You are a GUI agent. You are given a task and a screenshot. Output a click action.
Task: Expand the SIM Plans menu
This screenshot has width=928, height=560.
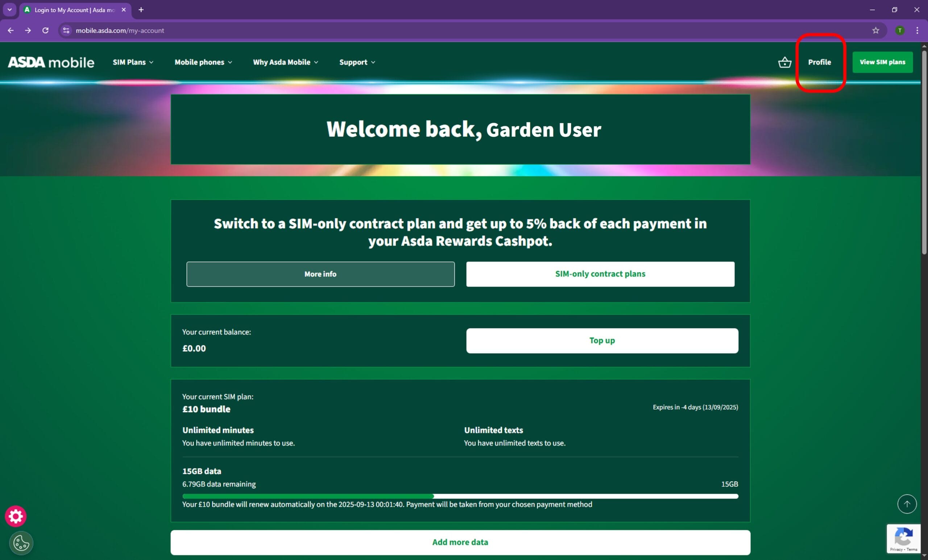(x=133, y=62)
